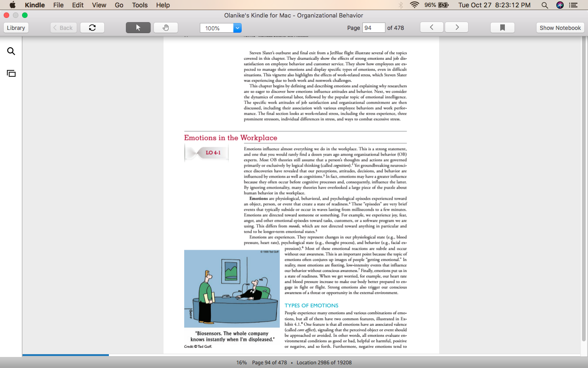Click the 'of 478' page count label
This screenshot has width=588, height=368.
coord(396,28)
